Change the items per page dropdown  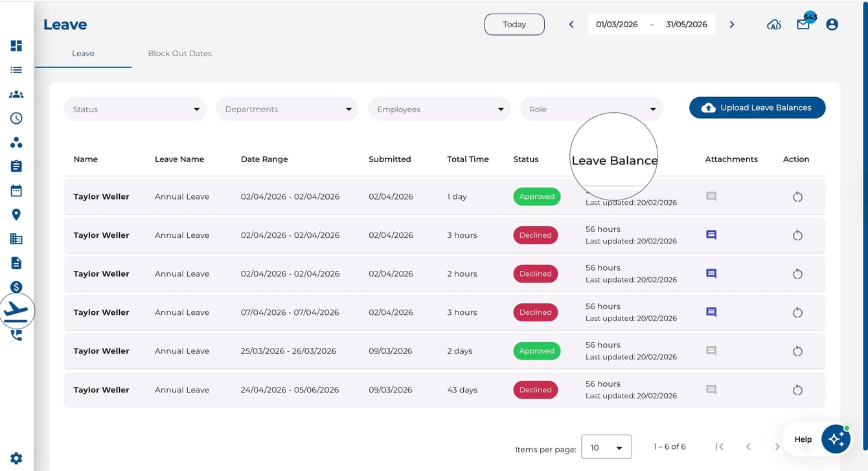click(x=606, y=447)
